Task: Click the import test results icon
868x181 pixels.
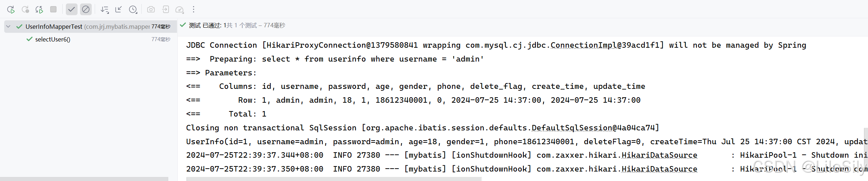Action: pos(165,9)
